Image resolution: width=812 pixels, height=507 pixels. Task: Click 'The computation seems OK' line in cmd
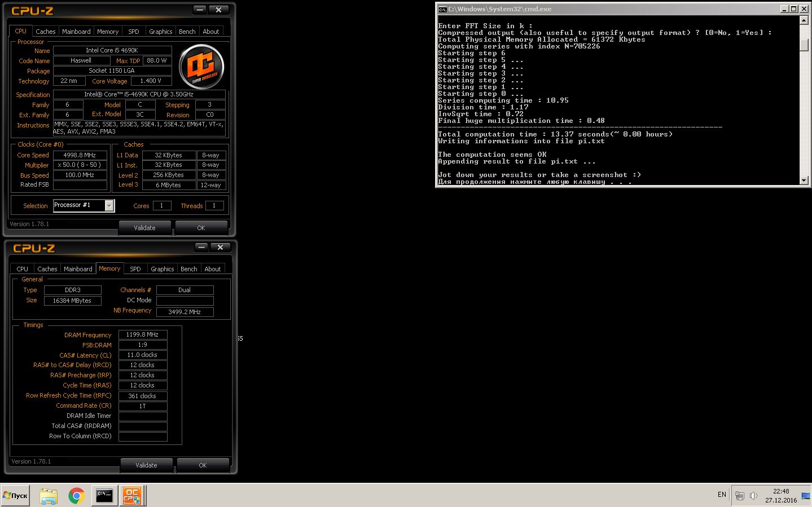click(492, 155)
